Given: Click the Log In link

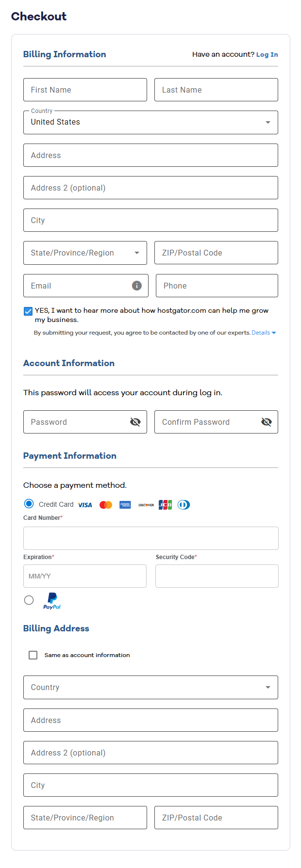Looking at the screenshot, I should (267, 54).
